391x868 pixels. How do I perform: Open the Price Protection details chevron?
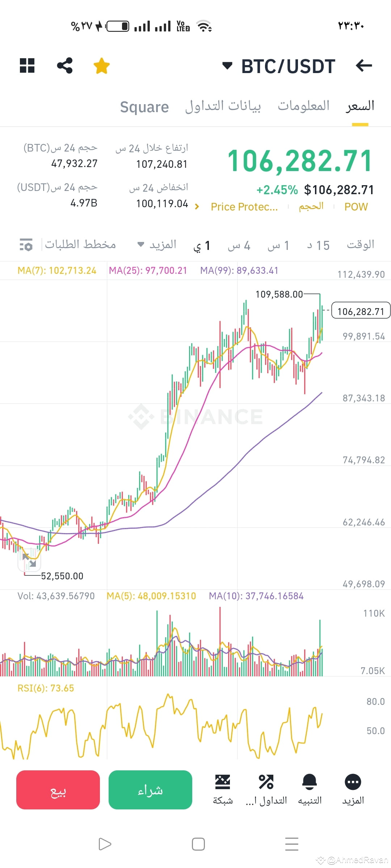pos(197,207)
